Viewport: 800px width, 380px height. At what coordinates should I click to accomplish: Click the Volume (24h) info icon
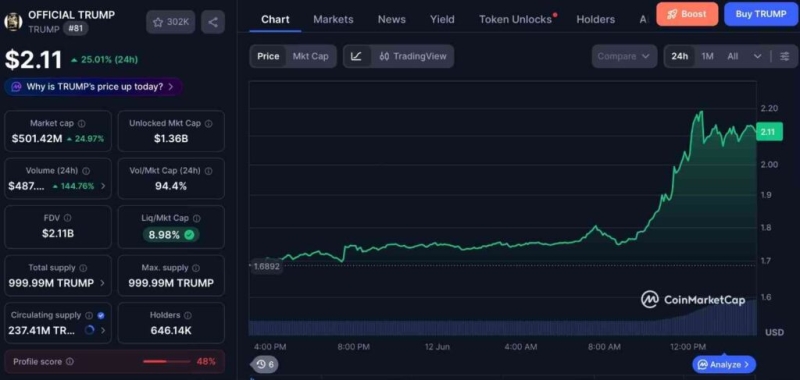pyautogui.click(x=86, y=171)
